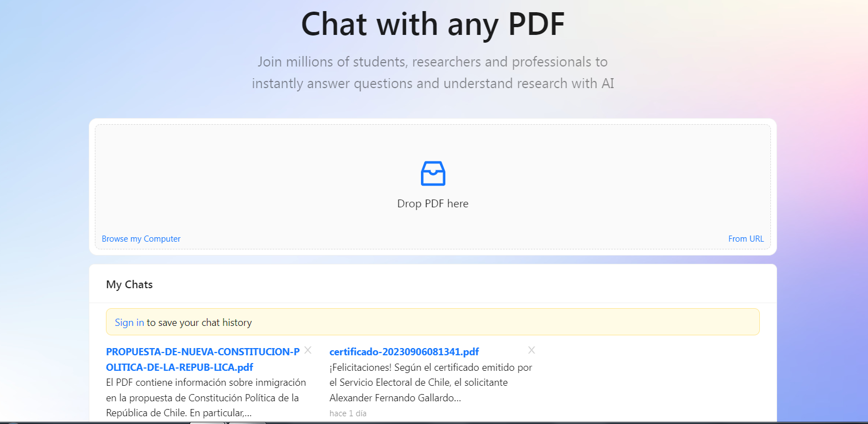868x424 pixels.
Task: Click the yellow save chat history banner
Action: click(x=433, y=322)
